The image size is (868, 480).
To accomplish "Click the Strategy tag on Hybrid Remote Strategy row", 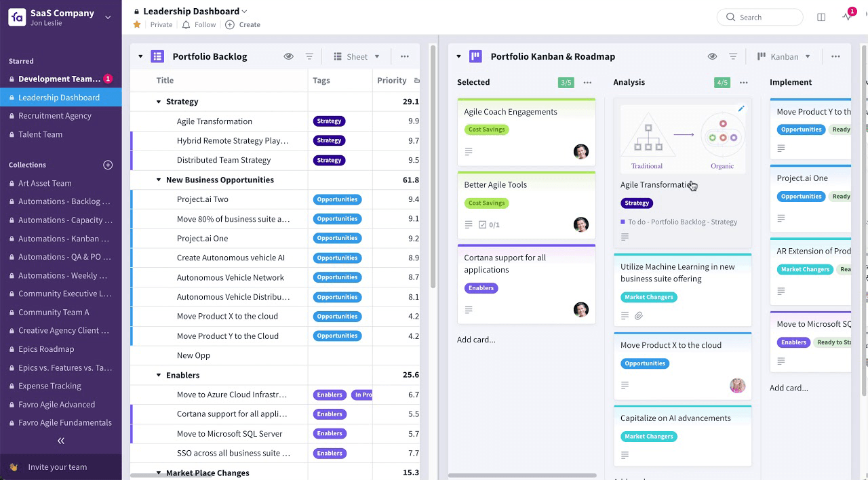I will click(329, 140).
